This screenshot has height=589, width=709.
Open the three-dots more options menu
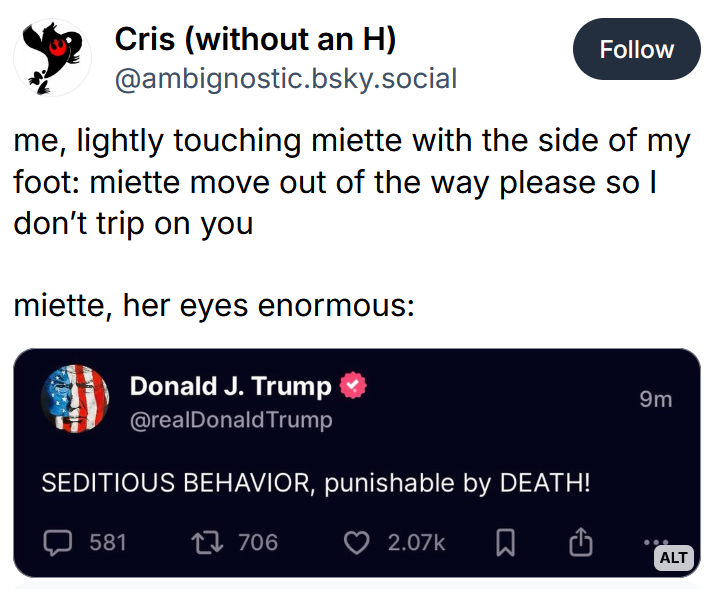point(655,540)
